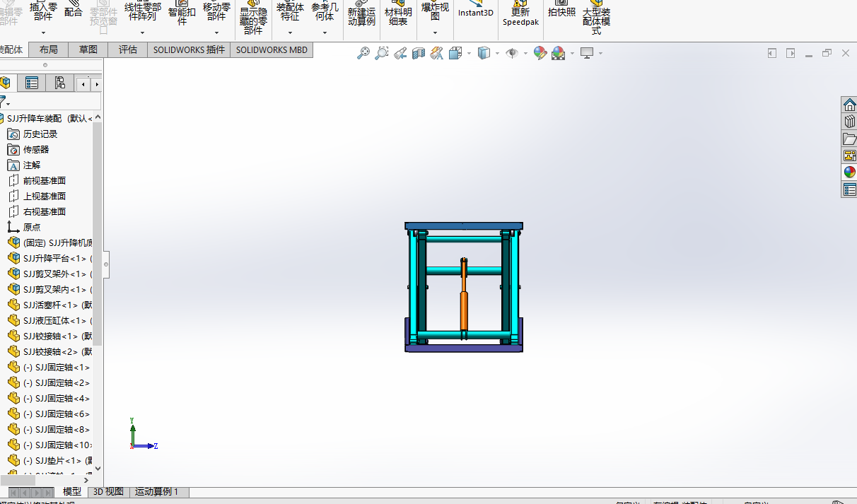Click 材料明细表 button
The width and height of the screenshot is (857, 504).
coord(398,14)
